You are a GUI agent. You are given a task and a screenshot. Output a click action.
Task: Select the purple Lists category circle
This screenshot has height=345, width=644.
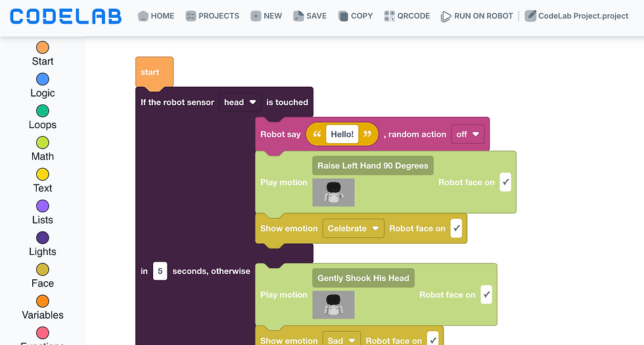pyautogui.click(x=42, y=206)
